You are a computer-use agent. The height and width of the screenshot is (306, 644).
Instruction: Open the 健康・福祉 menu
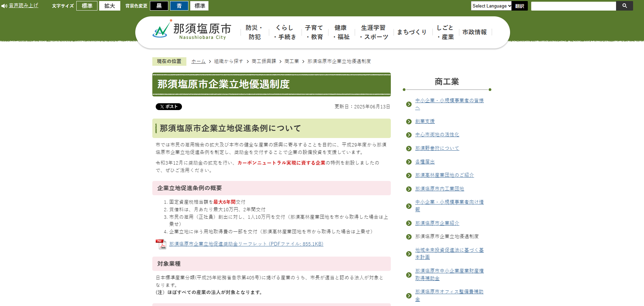[x=341, y=32]
